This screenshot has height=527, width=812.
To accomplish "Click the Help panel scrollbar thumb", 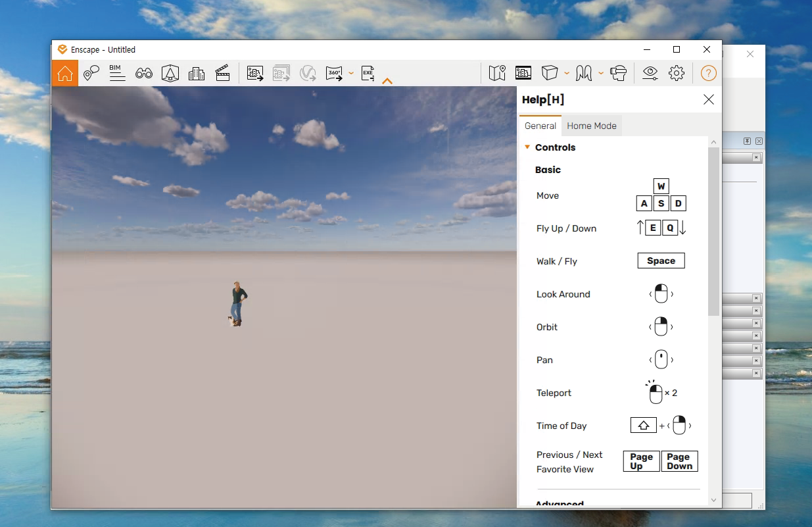I will pyautogui.click(x=714, y=232).
